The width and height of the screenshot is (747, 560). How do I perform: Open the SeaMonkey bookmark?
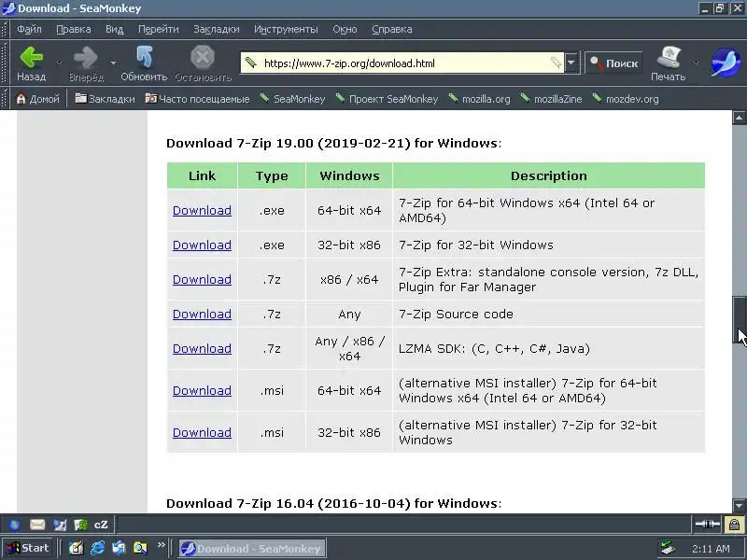coord(292,99)
